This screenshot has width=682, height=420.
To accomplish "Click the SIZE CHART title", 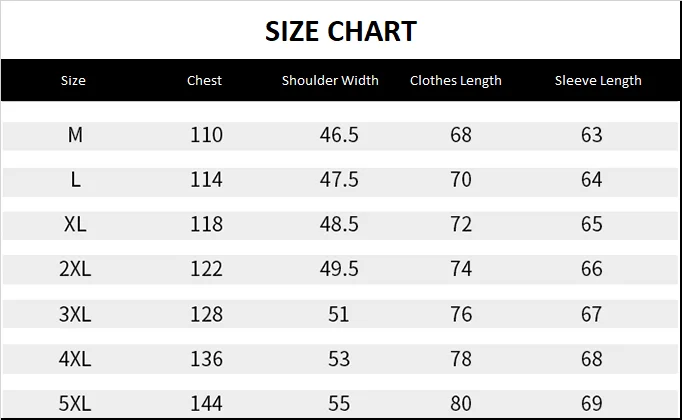I will [340, 31].
